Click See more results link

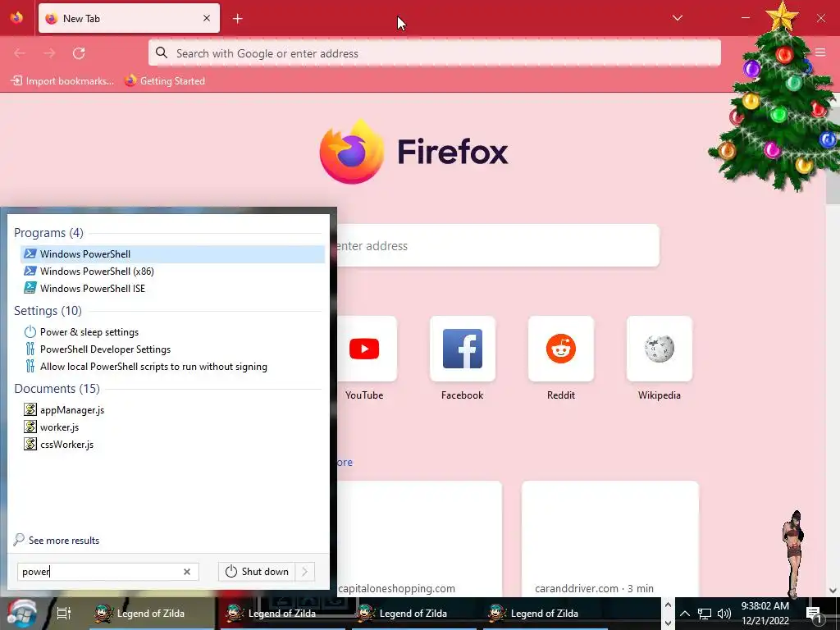(64, 541)
